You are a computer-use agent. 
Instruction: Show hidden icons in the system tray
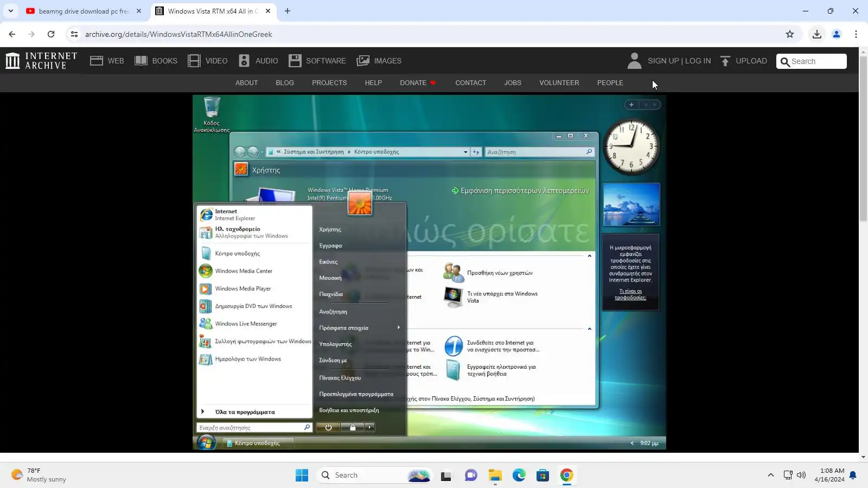[x=770, y=476]
